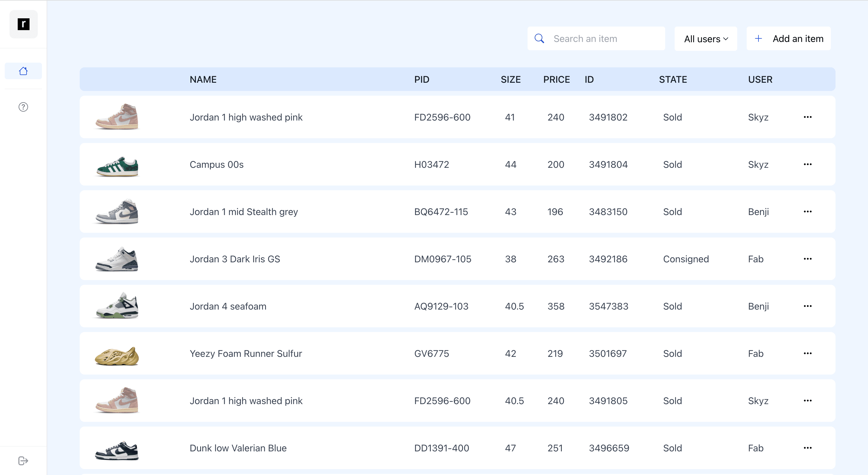Click the search magnifier icon

[x=539, y=38]
